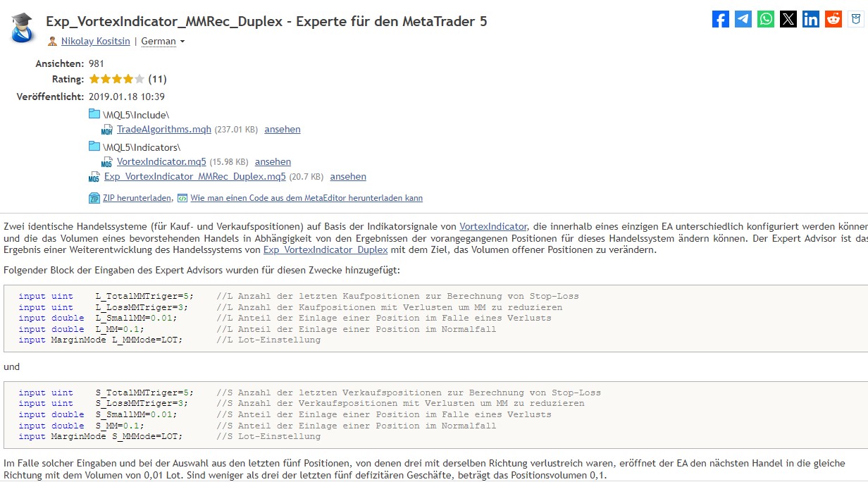Click the MQL5\Include folder icon
Image resolution: width=868 pixels, height=482 pixels.
(x=94, y=113)
